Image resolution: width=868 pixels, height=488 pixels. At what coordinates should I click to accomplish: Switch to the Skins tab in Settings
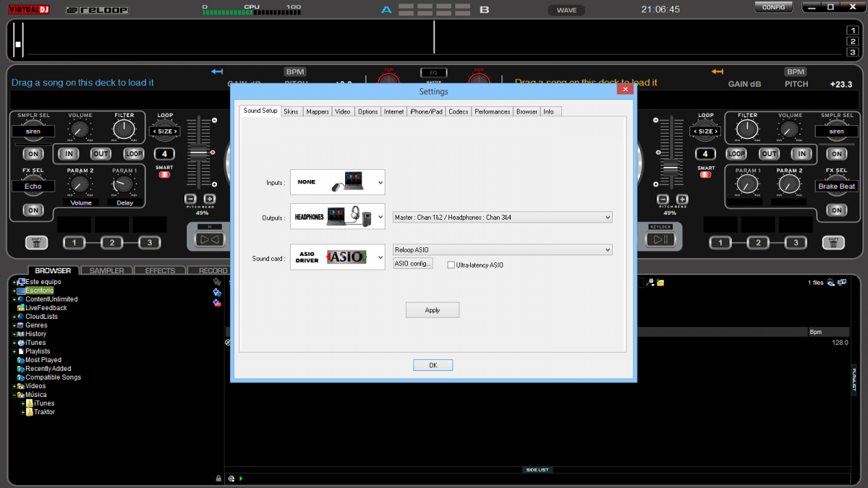tap(291, 111)
